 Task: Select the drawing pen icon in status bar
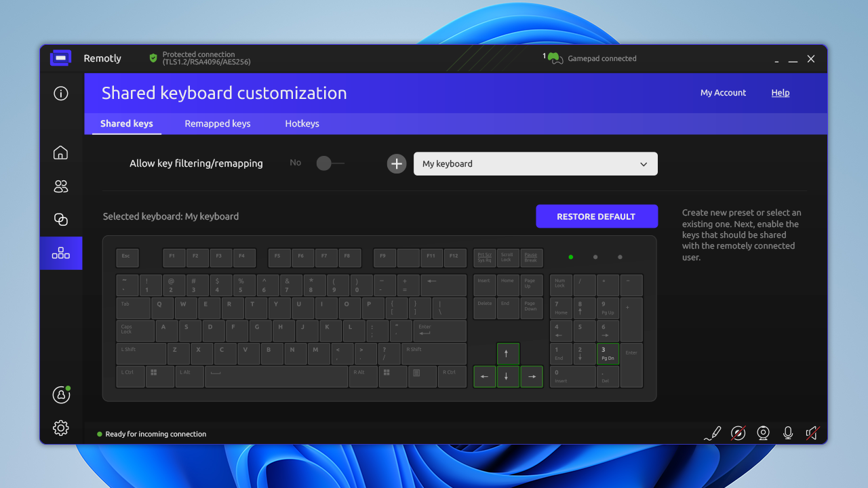pos(712,433)
